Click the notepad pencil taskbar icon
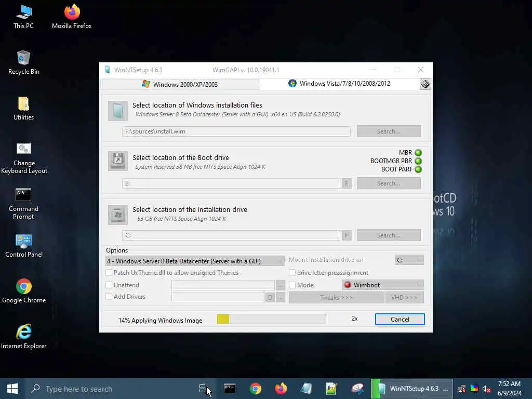The width and height of the screenshot is (532, 399). pyautogui.click(x=331, y=389)
